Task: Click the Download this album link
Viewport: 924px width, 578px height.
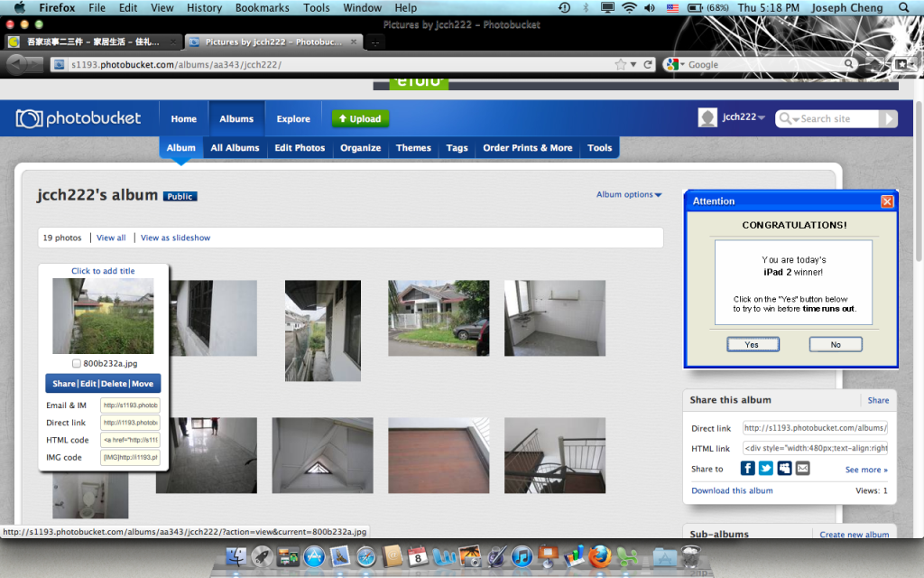Action: click(x=732, y=490)
